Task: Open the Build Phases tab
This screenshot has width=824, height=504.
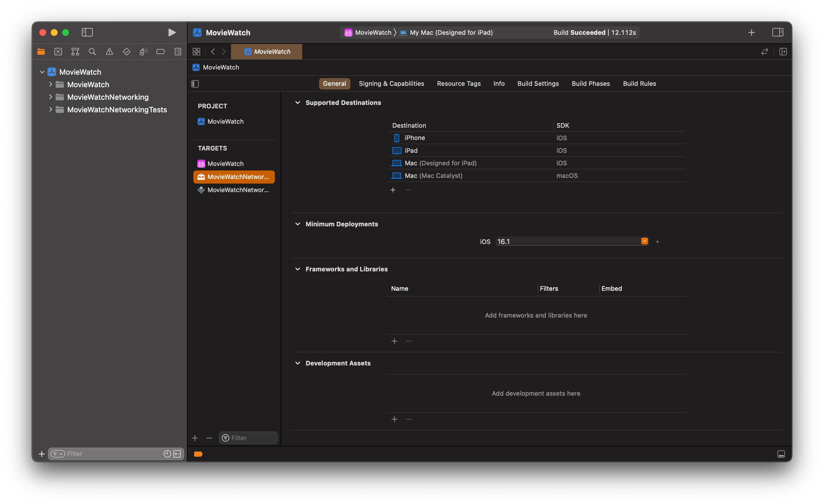Action: click(590, 84)
